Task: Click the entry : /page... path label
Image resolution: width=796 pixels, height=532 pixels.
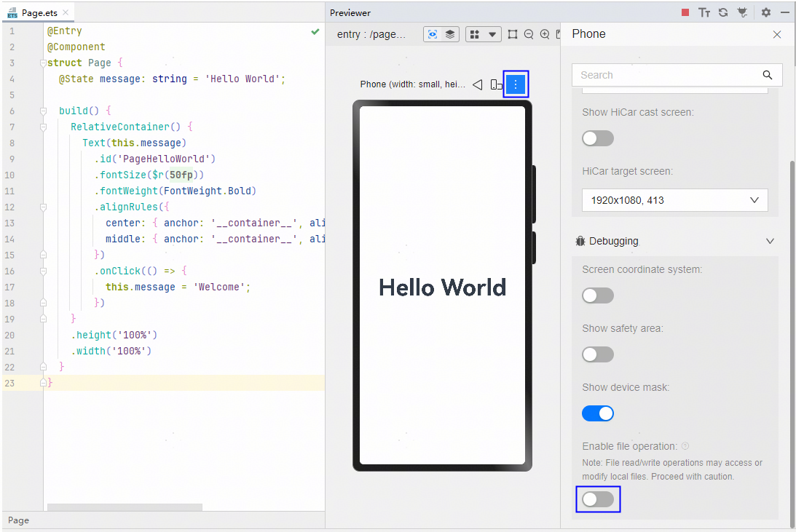Action: coord(371,34)
